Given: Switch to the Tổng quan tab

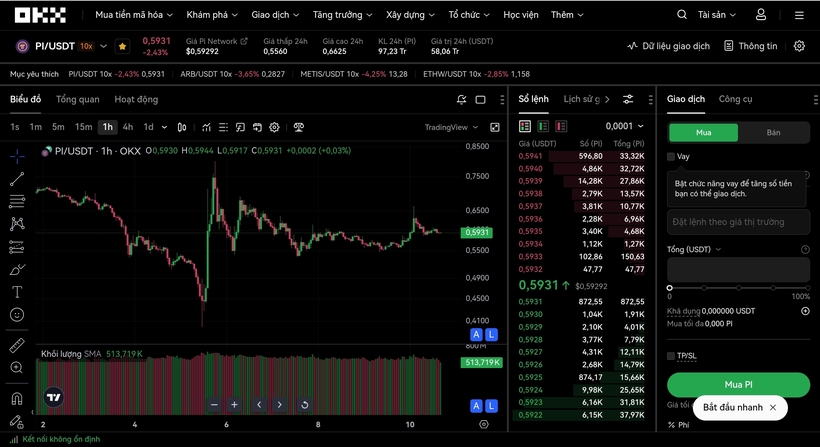Looking at the screenshot, I should pyautogui.click(x=77, y=99).
